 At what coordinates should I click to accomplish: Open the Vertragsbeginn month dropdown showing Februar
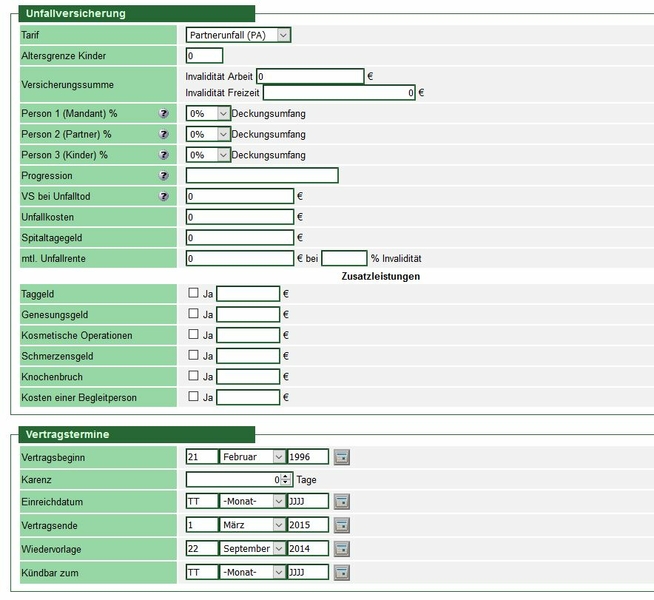(252, 457)
